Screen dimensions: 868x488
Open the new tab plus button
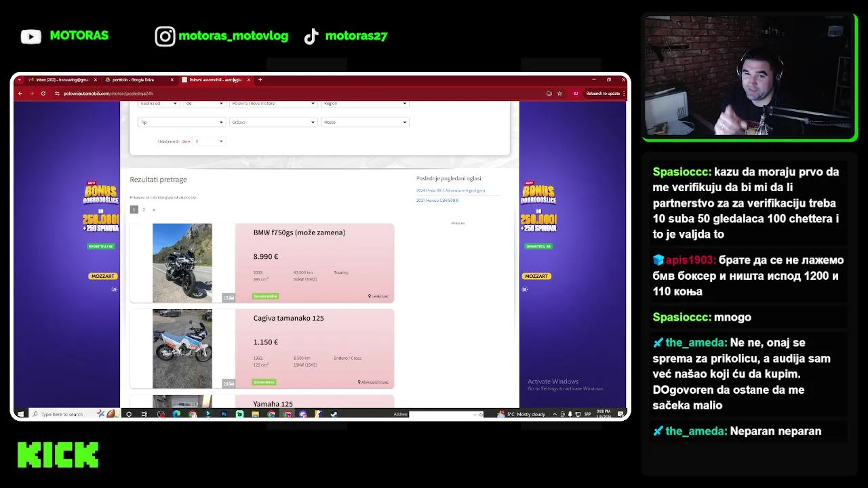(260, 80)
